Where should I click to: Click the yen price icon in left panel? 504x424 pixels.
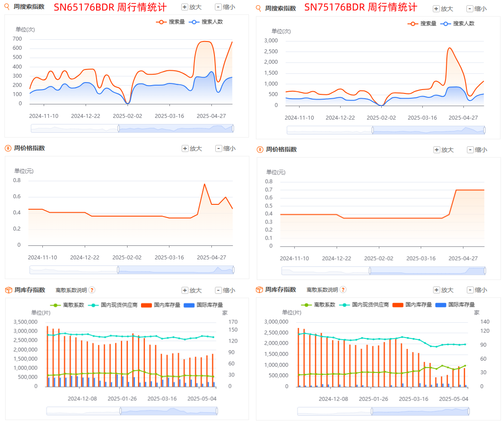pos(8,148)
